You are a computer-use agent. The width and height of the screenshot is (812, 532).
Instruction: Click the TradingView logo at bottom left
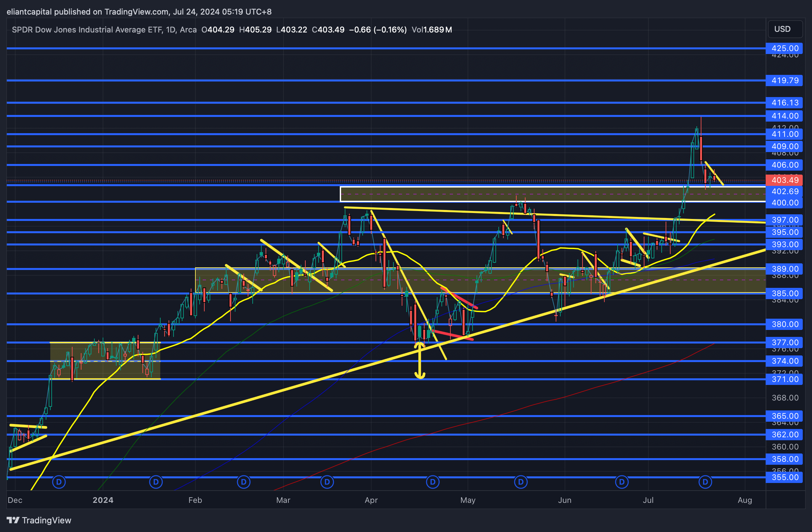click(x=39, y=520)
